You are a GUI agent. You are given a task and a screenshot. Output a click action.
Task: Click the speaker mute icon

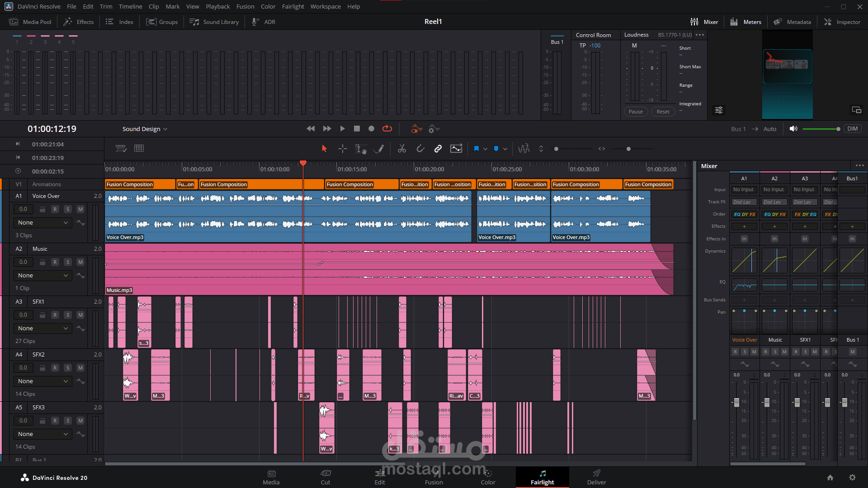[x=793, y=129]
